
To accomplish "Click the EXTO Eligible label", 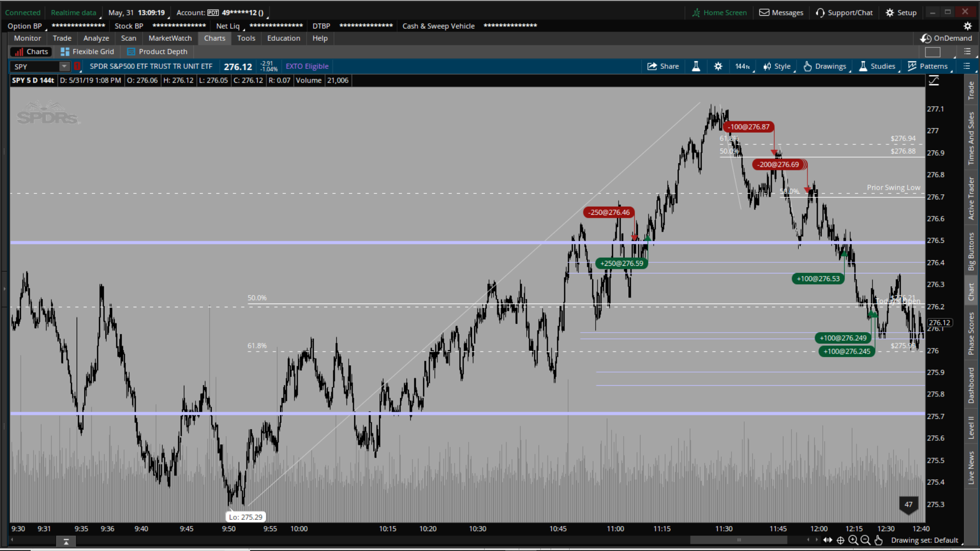I will coord(307,66).
